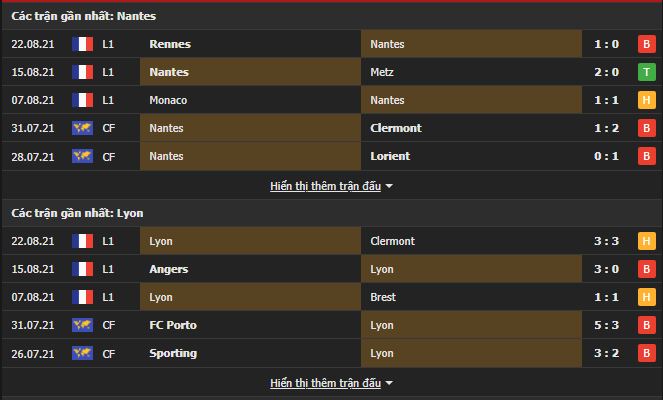The width and height of the screenshot is (663, 400).
Task: Click FC Porto team name
Action: tap(173, 325)
